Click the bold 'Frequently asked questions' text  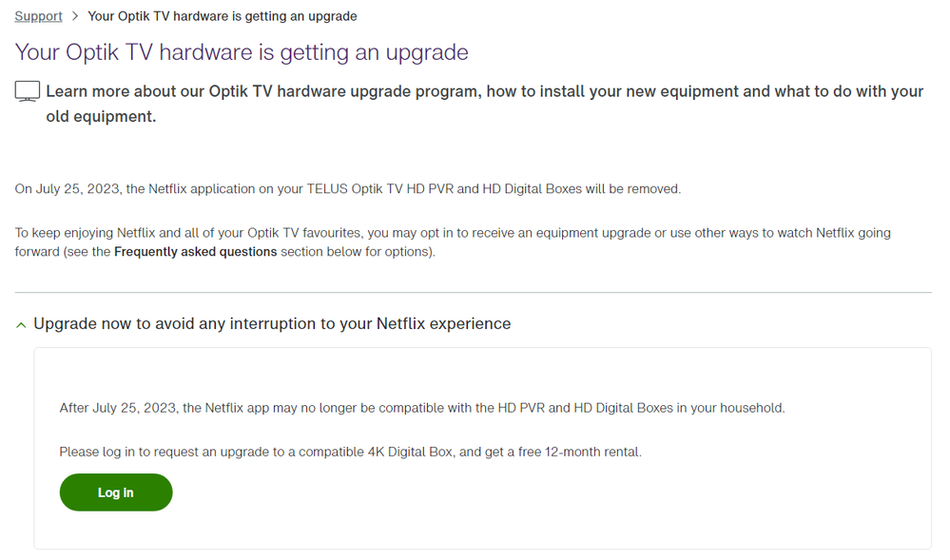pyautogui.click(x=195, y=252)
